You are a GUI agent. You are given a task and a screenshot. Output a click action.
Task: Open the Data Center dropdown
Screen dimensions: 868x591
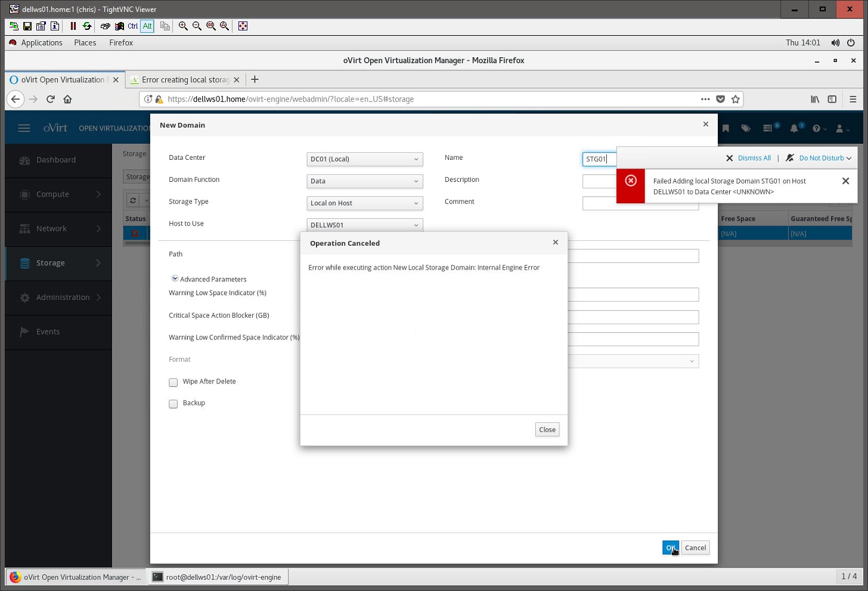pos(364,159)
